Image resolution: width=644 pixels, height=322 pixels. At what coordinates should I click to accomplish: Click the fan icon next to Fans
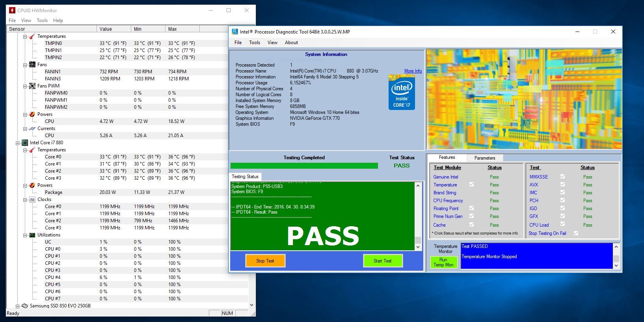(32, 65)
